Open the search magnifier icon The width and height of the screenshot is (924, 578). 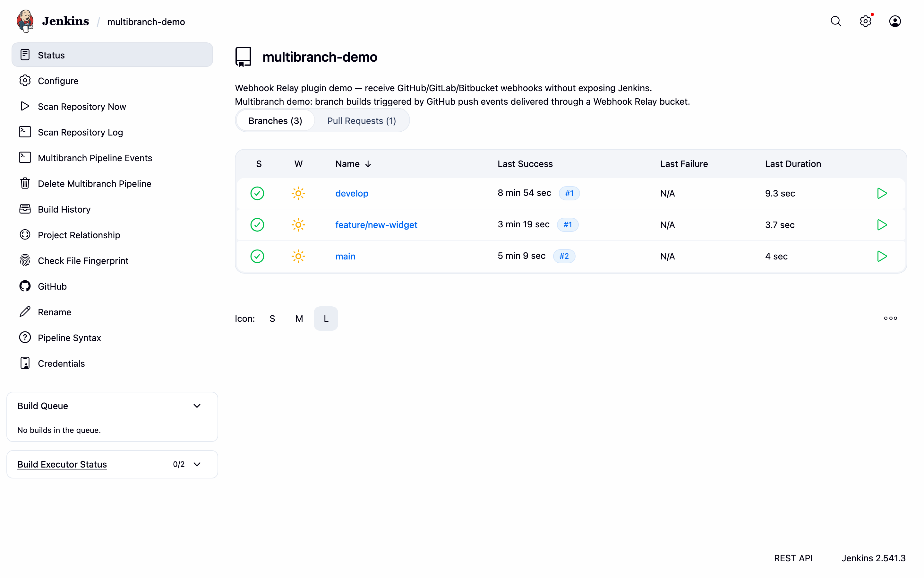tap(836, 22)
